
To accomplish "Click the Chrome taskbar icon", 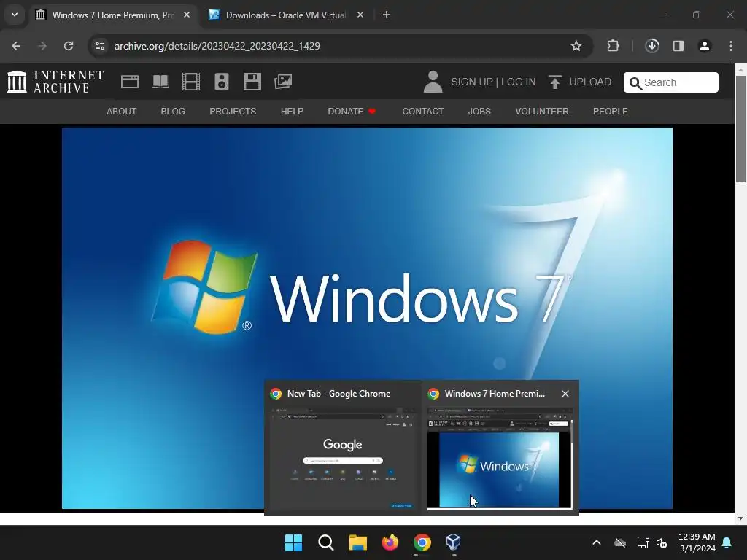I will click(422, 542).
